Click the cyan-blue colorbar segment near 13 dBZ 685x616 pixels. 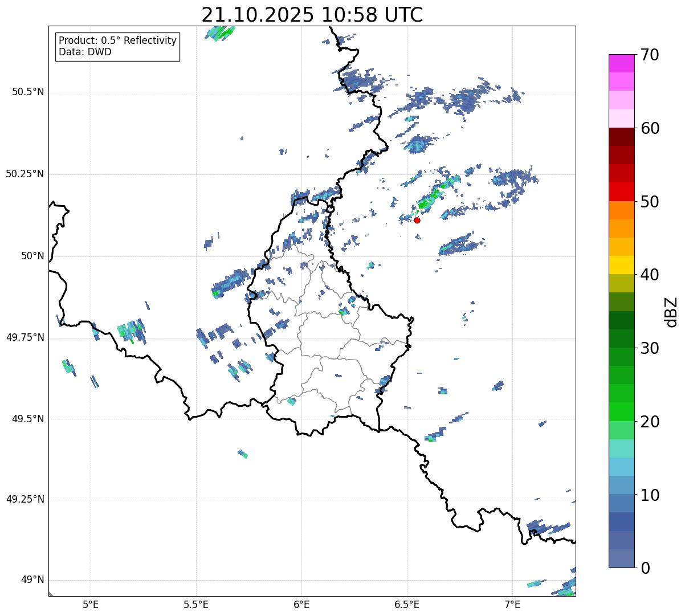coord(621,467)
